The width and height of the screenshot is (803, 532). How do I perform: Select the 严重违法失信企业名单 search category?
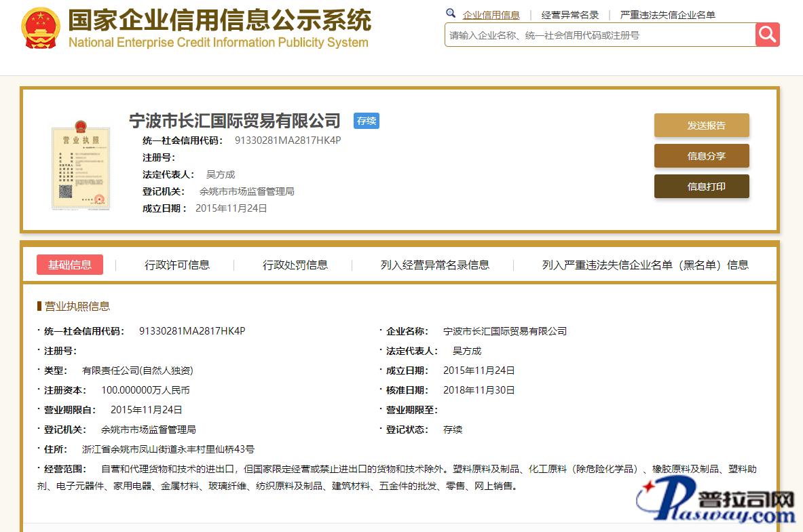[x=668, y=15]
